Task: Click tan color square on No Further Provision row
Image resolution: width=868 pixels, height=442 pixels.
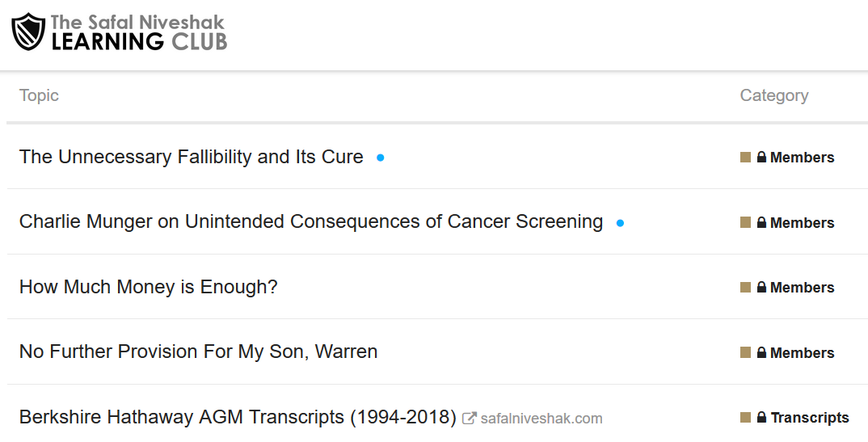Action: [745, 352]
